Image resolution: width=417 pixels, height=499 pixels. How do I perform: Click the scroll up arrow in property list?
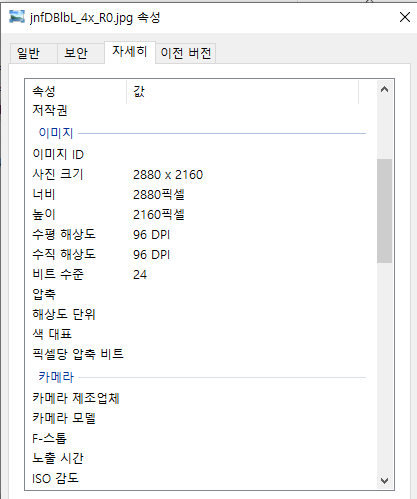(x=384, y=89)
